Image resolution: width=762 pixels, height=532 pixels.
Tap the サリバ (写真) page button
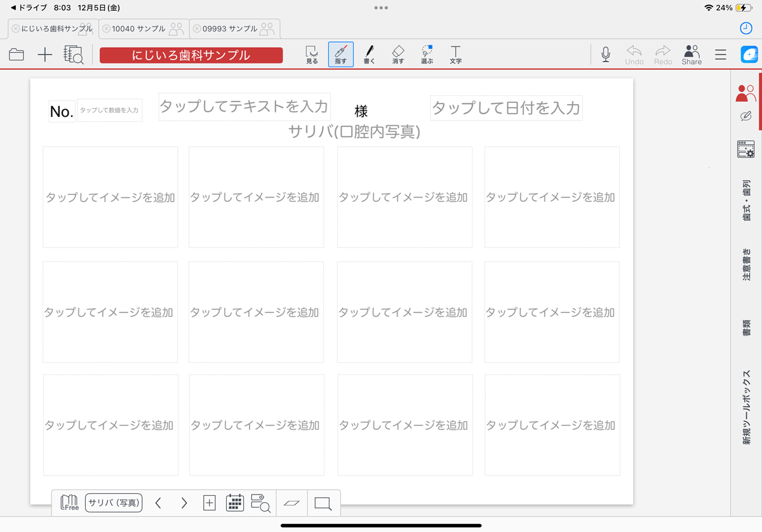[x=114, y=503]
